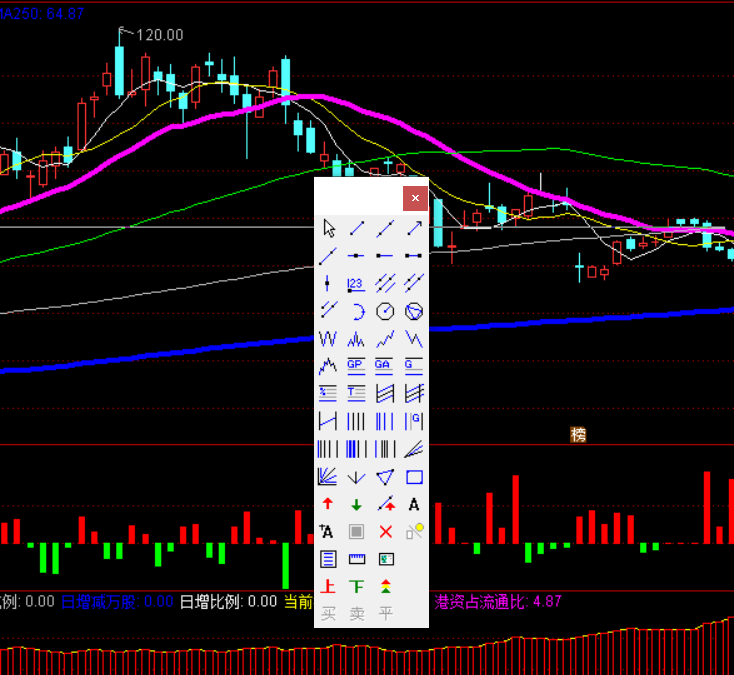The height and width of the screenshot is (675, 734).
Task: Select the triangle drawing tool
Action: [385, 477]
